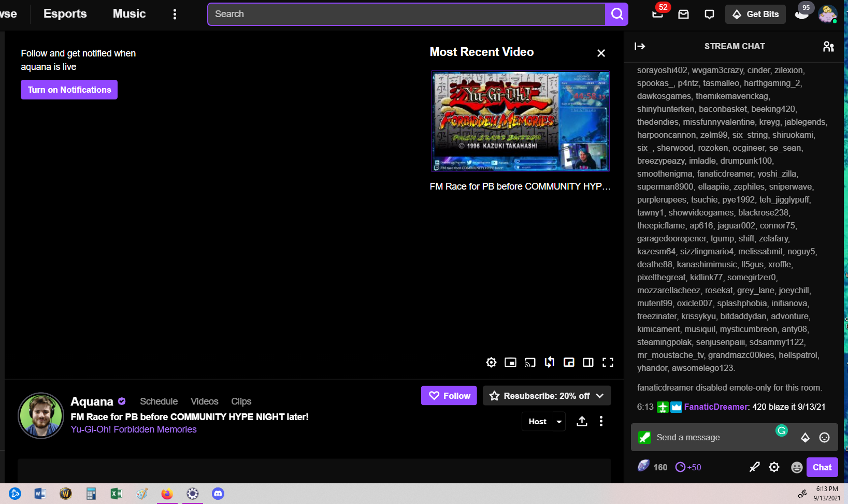Click the Grammarly icon in chat input
The height and width of the screenshot is (504, 848).
tap(782, 430)
